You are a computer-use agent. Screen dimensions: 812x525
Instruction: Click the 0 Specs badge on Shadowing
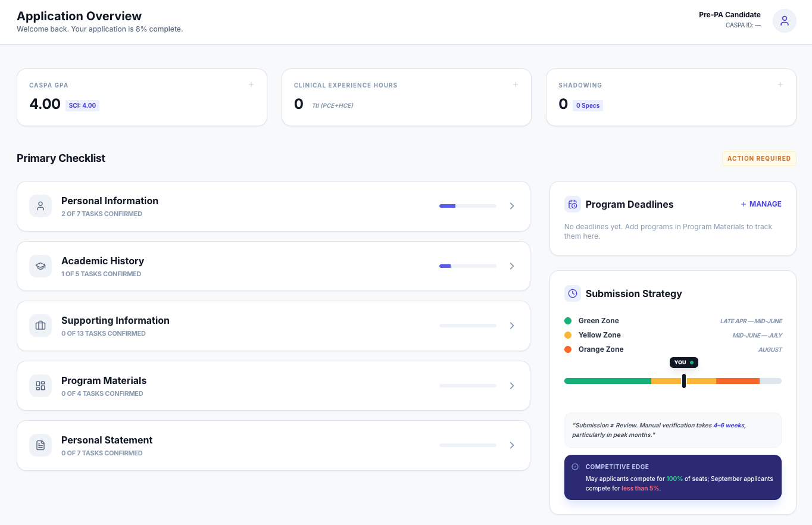point(588,105)
